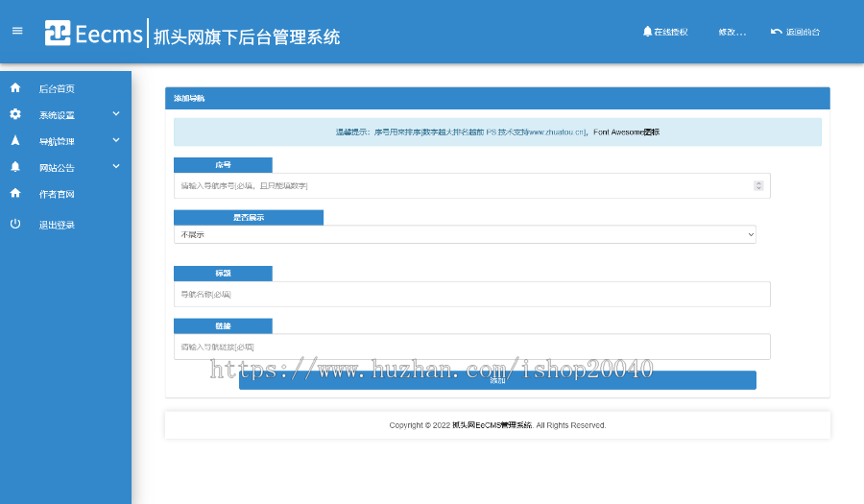
Task: Click the Eecms logo icon
Action: click(x=58, y=33)
